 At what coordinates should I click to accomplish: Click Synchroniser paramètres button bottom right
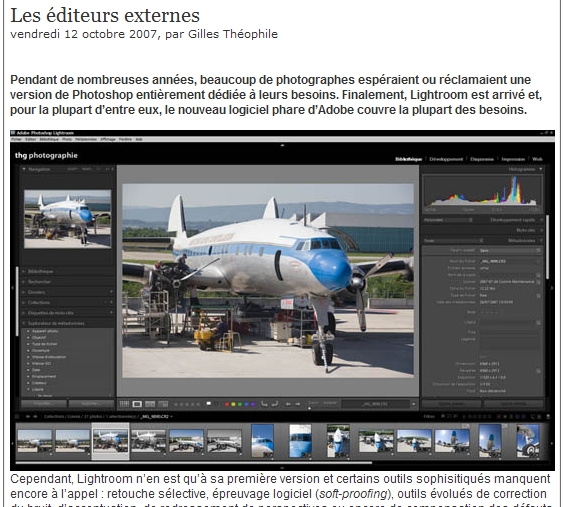point(451,404)
